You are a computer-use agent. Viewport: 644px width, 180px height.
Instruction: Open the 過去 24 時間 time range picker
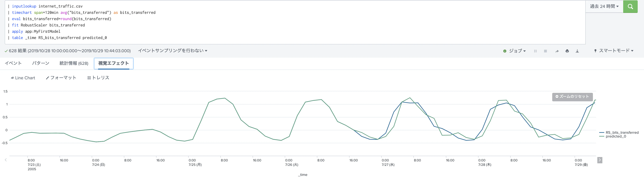coord(604,6)
